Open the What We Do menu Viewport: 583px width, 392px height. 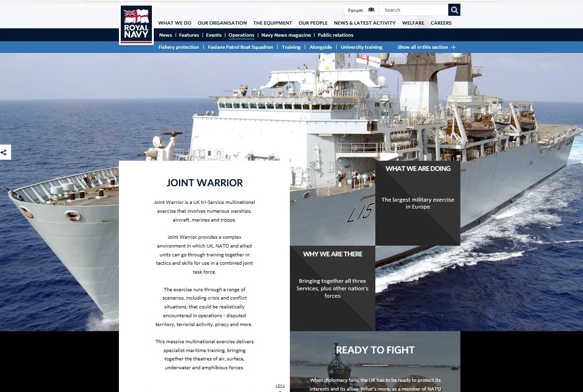point(175,23)
